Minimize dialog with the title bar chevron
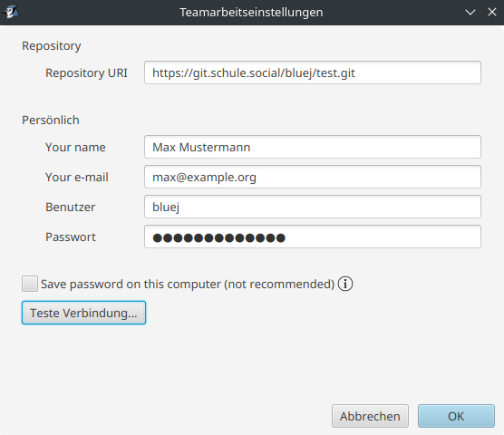The image size is (504, 435). [470, 12]
